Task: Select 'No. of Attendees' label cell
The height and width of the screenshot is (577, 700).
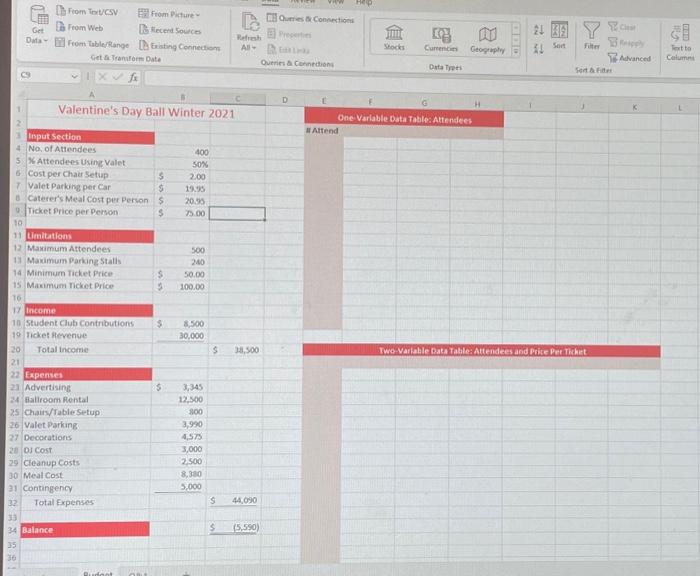Action: 91,149
